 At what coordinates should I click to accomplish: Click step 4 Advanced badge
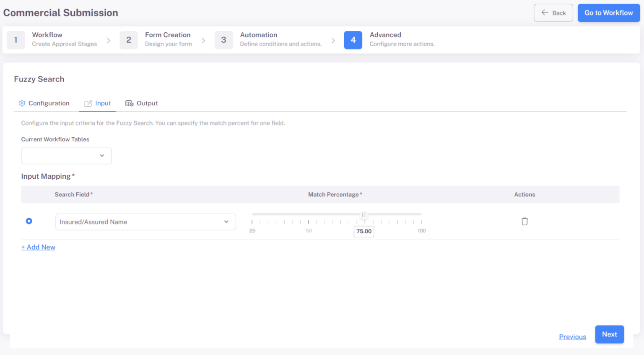point(353,40)
